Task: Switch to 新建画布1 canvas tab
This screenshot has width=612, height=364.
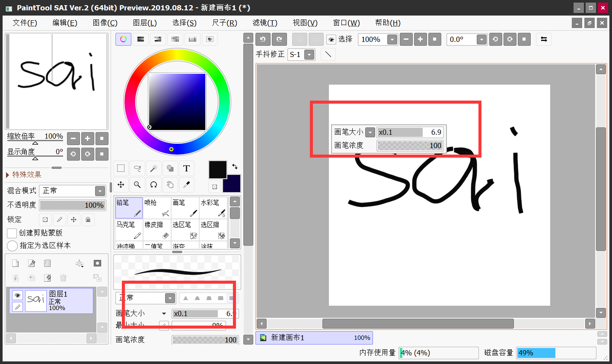Action: pos(314,338)
